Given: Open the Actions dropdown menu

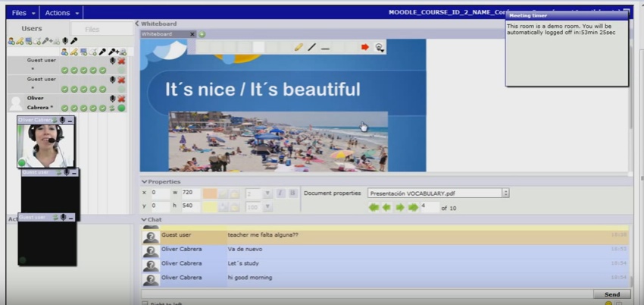Looking at the screenshot, I should 61,13.
